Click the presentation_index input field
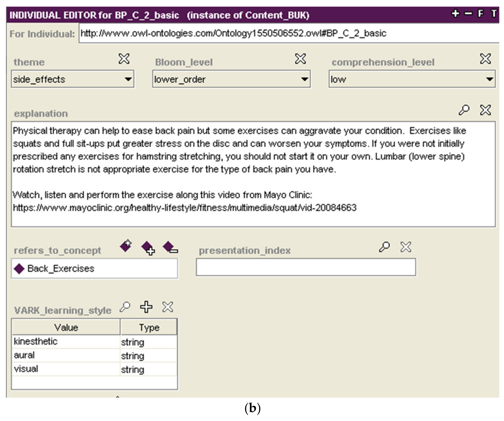 pos(306,267)
